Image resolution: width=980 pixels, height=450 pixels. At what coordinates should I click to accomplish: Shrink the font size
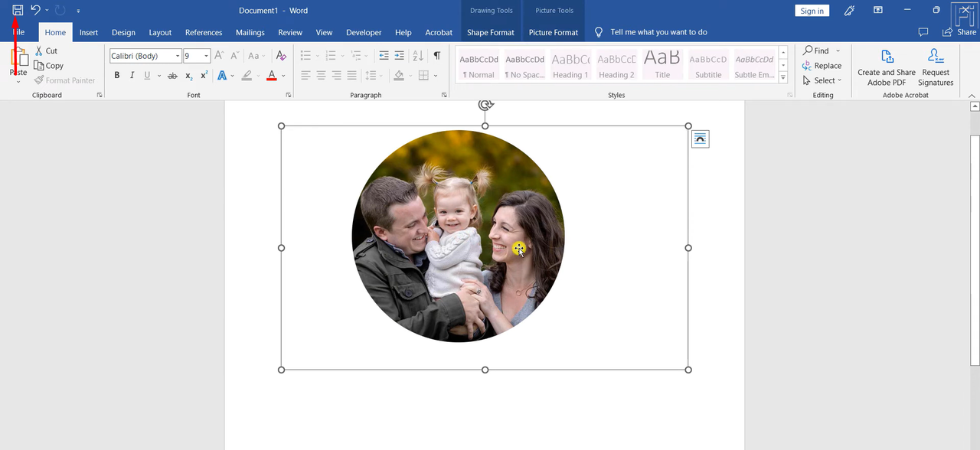(x=236, y=55)
